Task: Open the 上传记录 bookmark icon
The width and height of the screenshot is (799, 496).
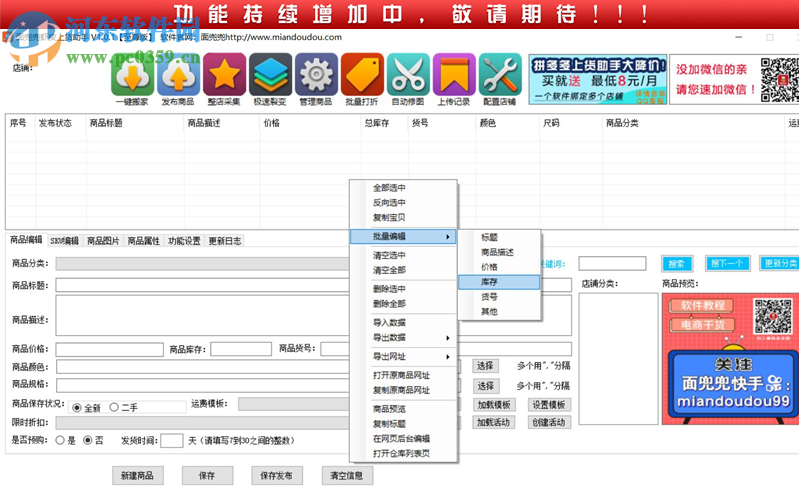Action: pyautogui.click(x=454, y=74)
